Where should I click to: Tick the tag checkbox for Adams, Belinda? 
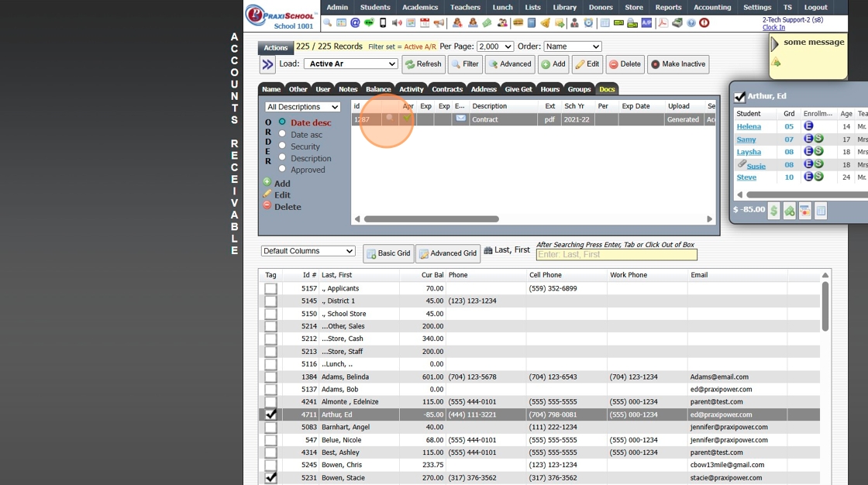click(270, 377)
